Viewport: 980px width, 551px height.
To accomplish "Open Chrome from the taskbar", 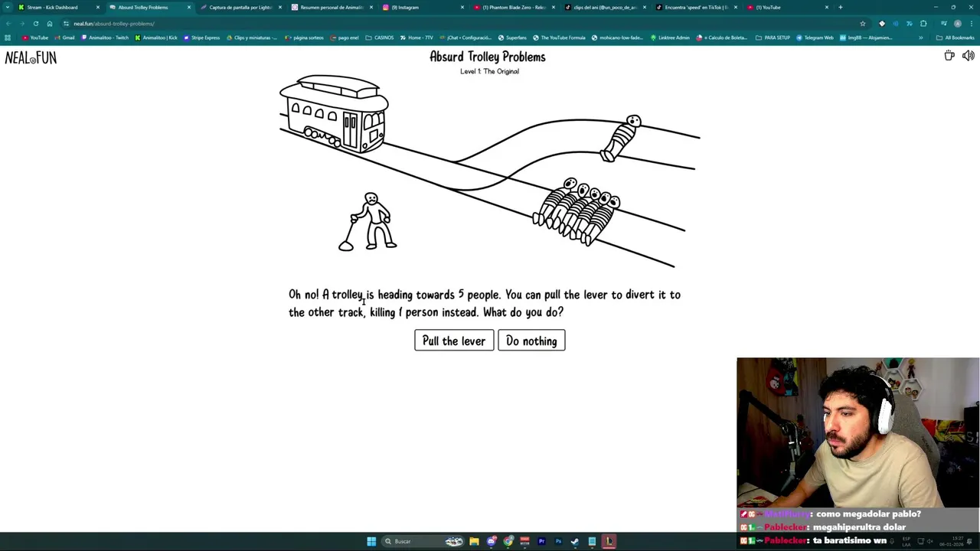I will click(508, 541).
